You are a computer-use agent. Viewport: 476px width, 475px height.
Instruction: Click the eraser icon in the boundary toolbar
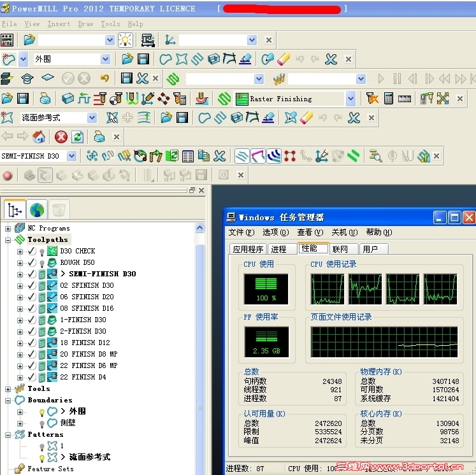[x=283, y=59]
